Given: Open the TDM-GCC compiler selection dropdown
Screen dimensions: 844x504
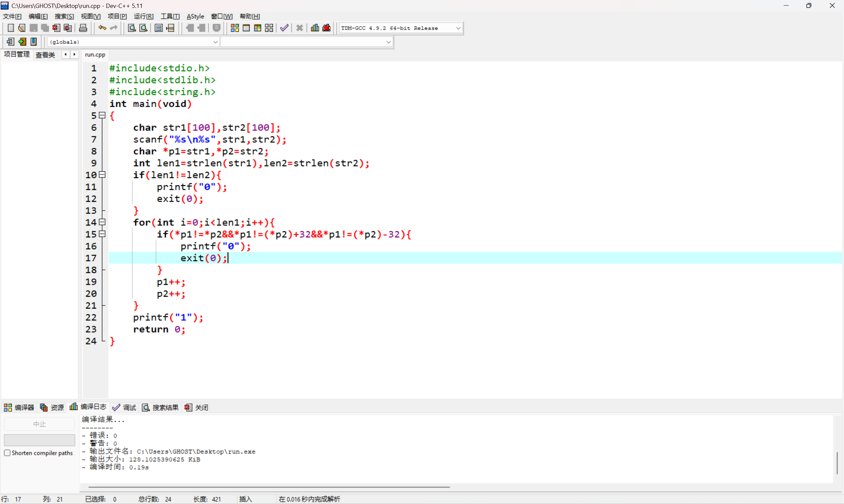Looking at the screenshot, I should [458, 28].
